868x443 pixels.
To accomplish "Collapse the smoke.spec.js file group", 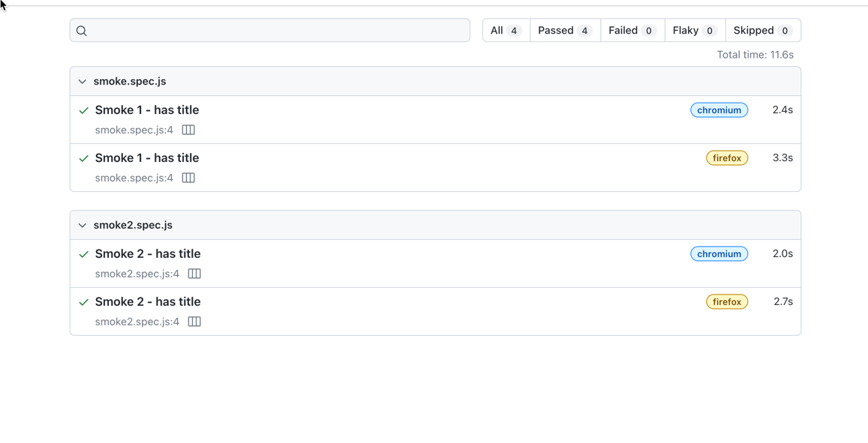I will point(83,82).
